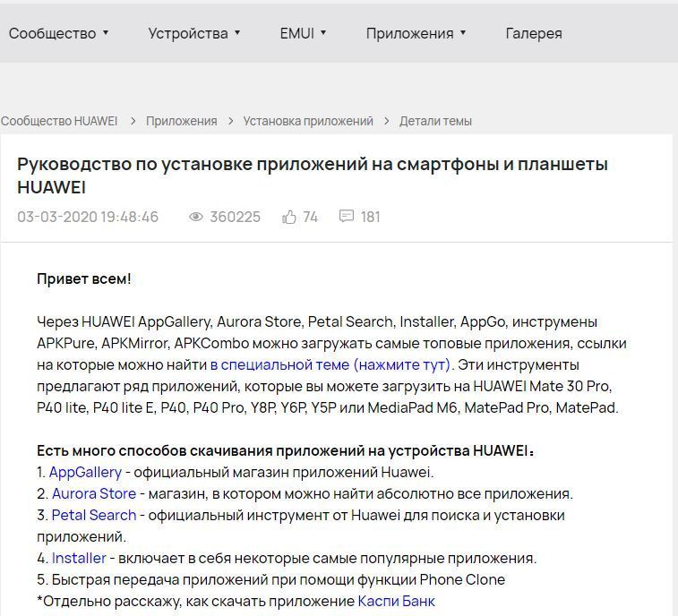The width and height of the screenshot is (678, 616).
Task: Click the thumbs-up like icon
Action: 289,217
